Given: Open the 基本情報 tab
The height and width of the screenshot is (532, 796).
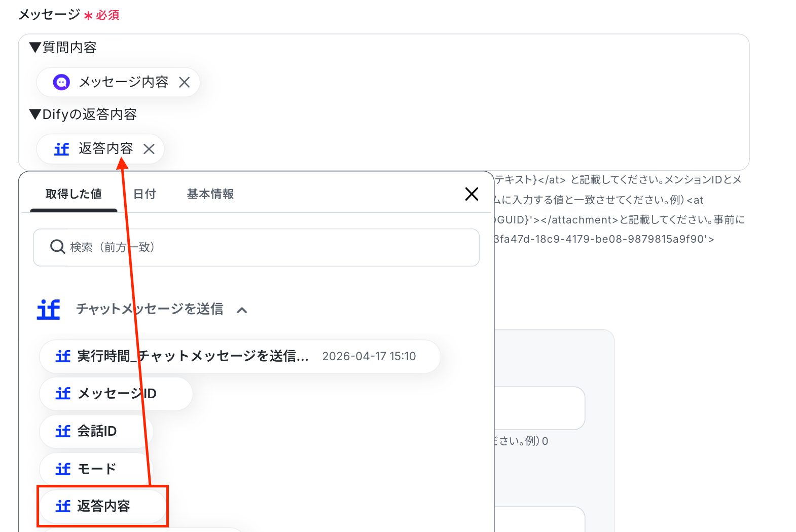Looking at the screenshot, I should point(210,194).
